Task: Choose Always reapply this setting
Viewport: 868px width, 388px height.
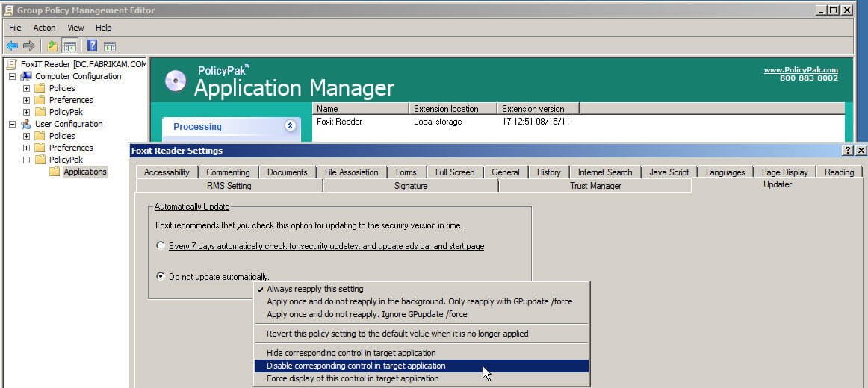Action: [x=421, y=289]
